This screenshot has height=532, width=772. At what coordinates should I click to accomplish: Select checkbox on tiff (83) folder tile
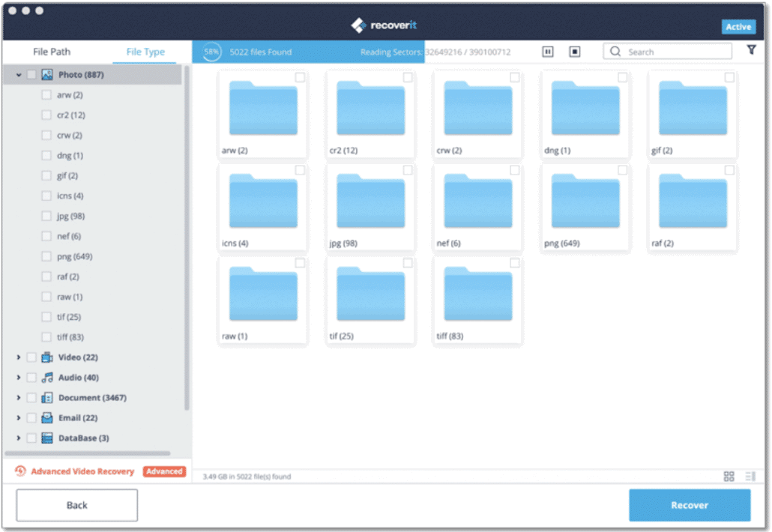(x=515, y=263)
